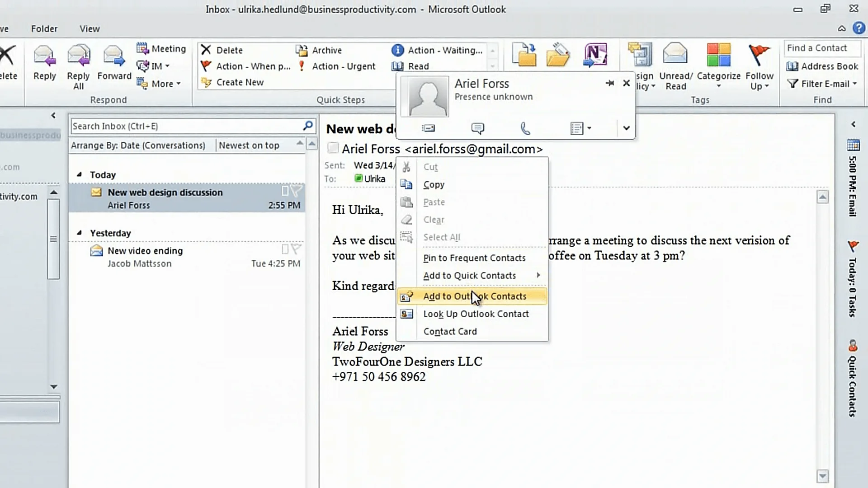
Task: Toggle category box on New video ending
Action: click(285, 249)
